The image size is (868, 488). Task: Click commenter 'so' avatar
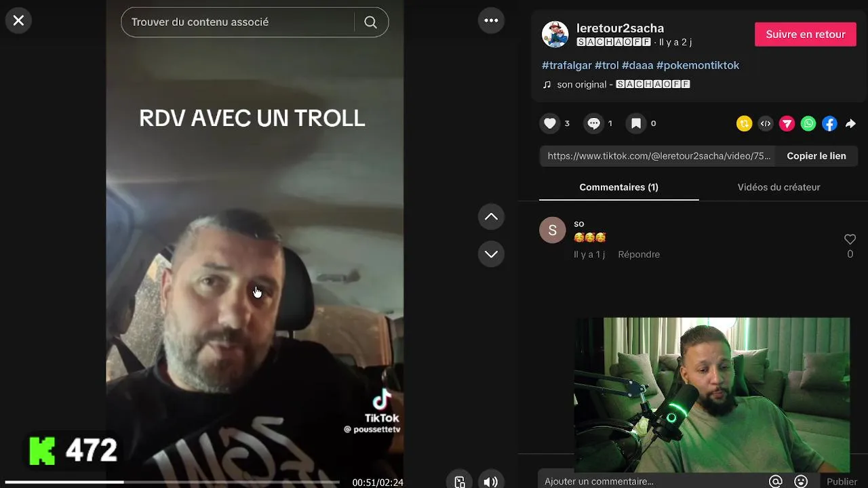552,230
